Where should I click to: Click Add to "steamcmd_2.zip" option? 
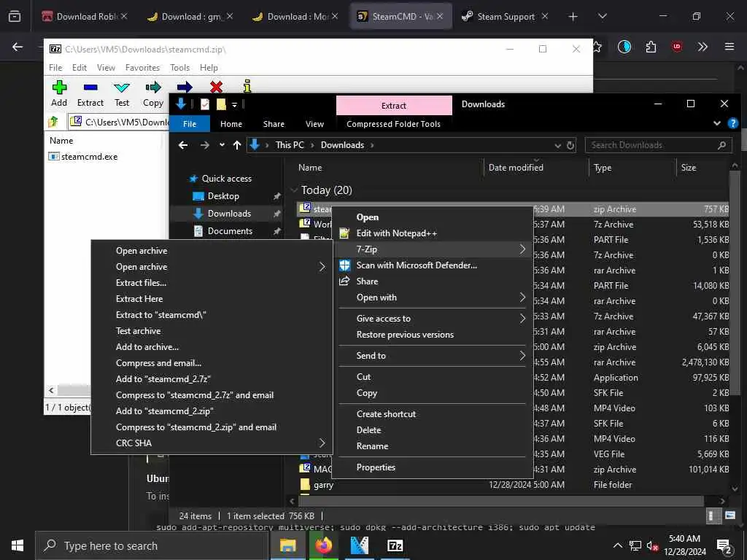[x=212, y=411]
